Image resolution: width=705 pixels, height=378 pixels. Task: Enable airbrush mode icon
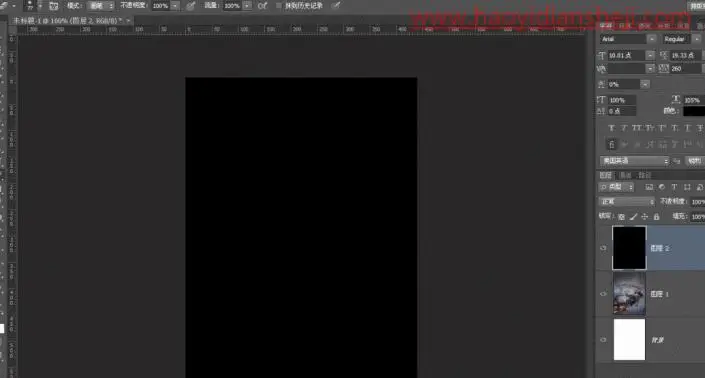coord(263,6)
